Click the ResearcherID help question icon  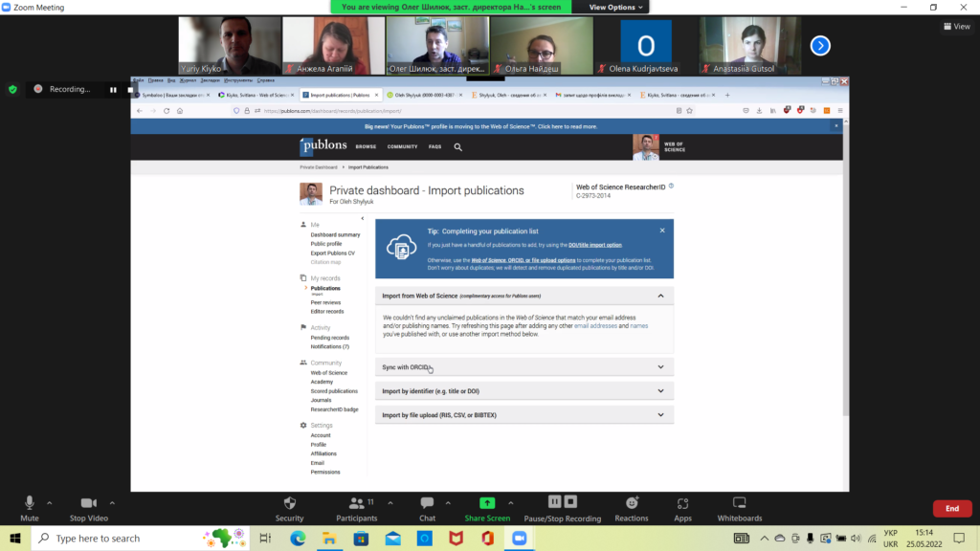(671, 187)
